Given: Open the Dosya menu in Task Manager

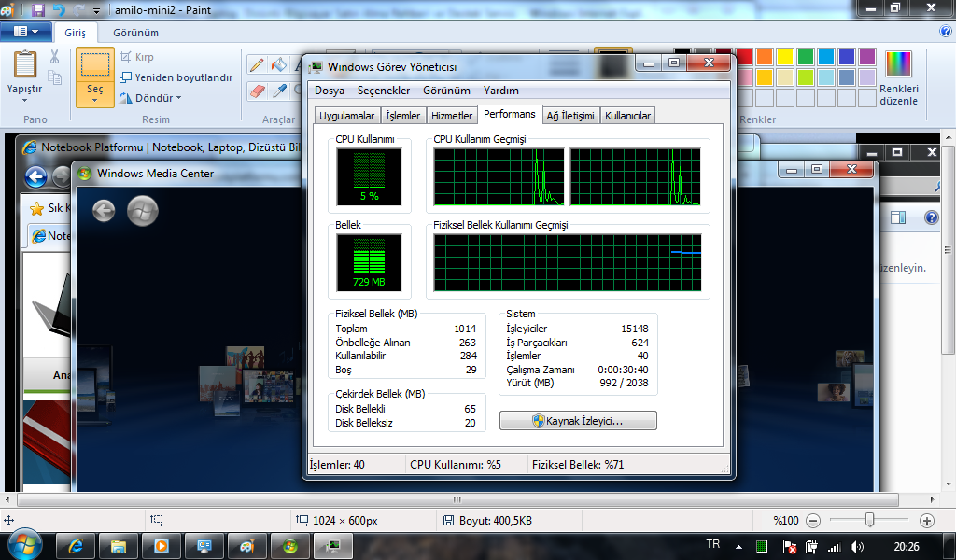Looking at the screenshot, I should (330, 91).
